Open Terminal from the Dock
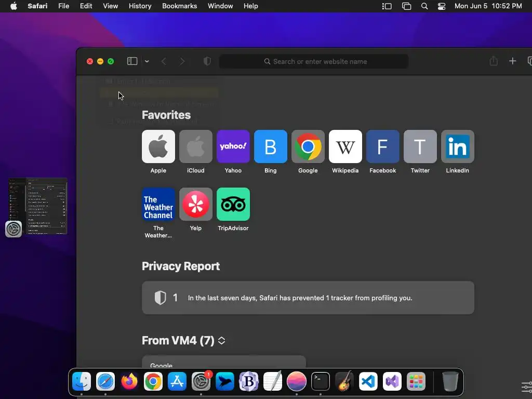This screenshot has width=532, height=399. pos(321,381)
